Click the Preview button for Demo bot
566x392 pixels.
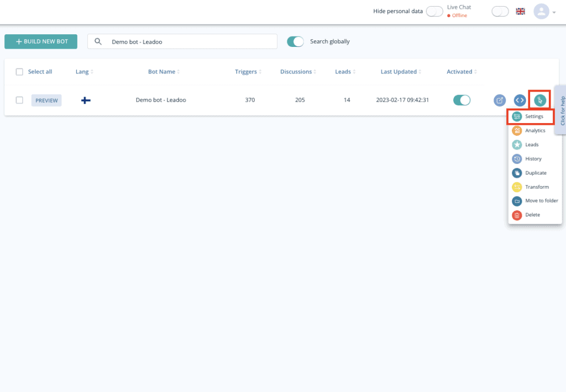coord(46,100)
